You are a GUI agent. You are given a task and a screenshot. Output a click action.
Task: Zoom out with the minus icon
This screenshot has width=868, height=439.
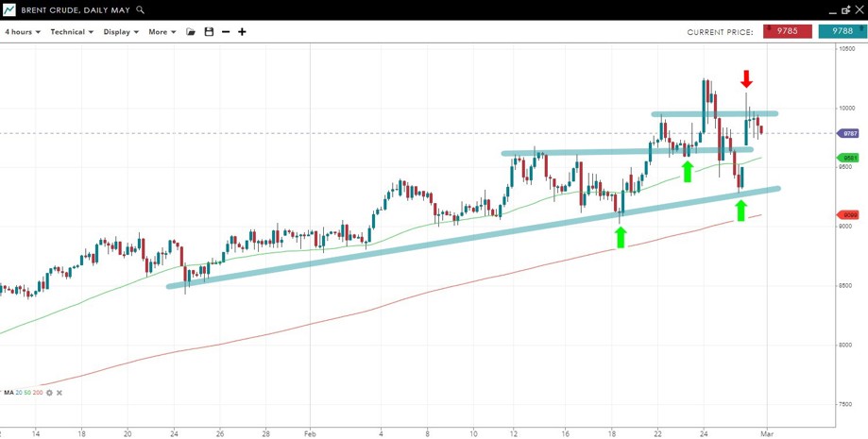tap(226, 32)
